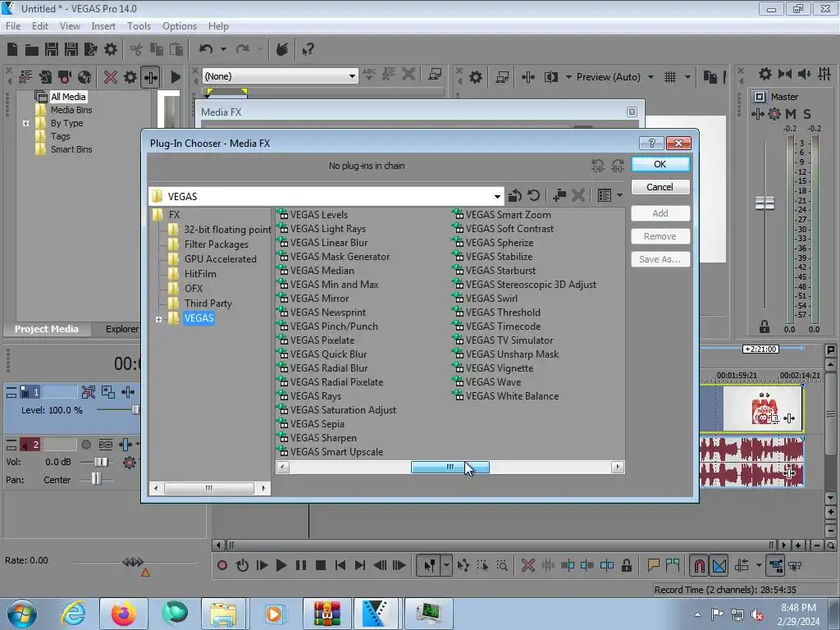The height and width of the screenshot is (630, 840).
Task: Click the volume icon in system tray
Action: [x=757, y=614]
